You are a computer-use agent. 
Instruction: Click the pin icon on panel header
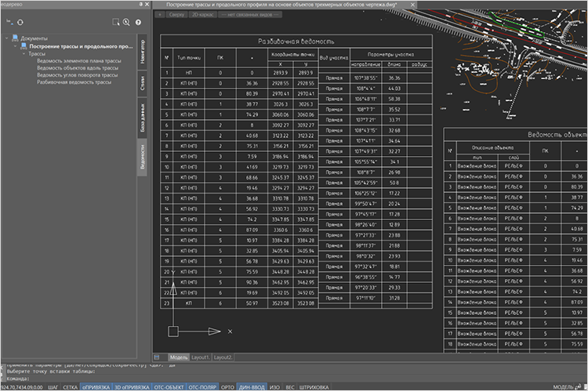click(142, 5)
